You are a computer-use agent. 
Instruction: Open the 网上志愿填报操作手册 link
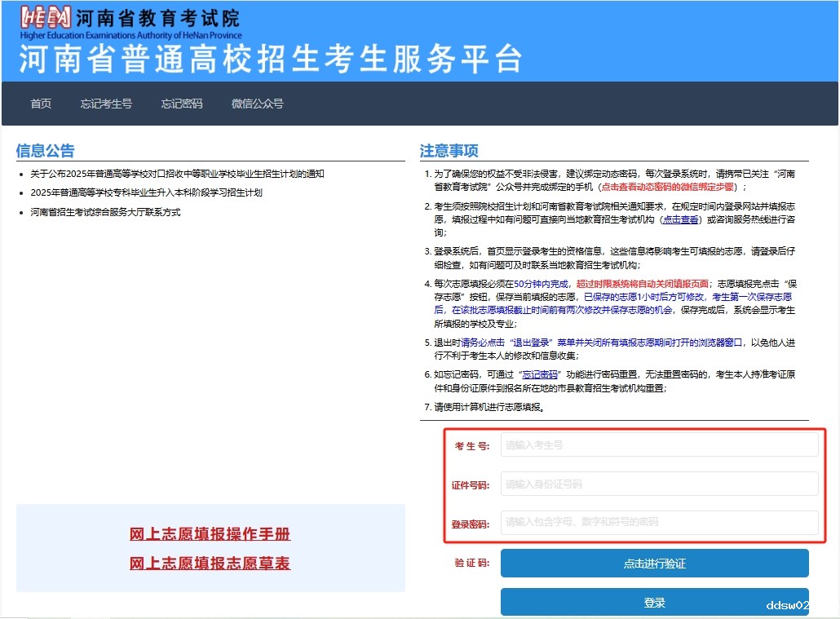pyautogui.click(x=210, y=535)
